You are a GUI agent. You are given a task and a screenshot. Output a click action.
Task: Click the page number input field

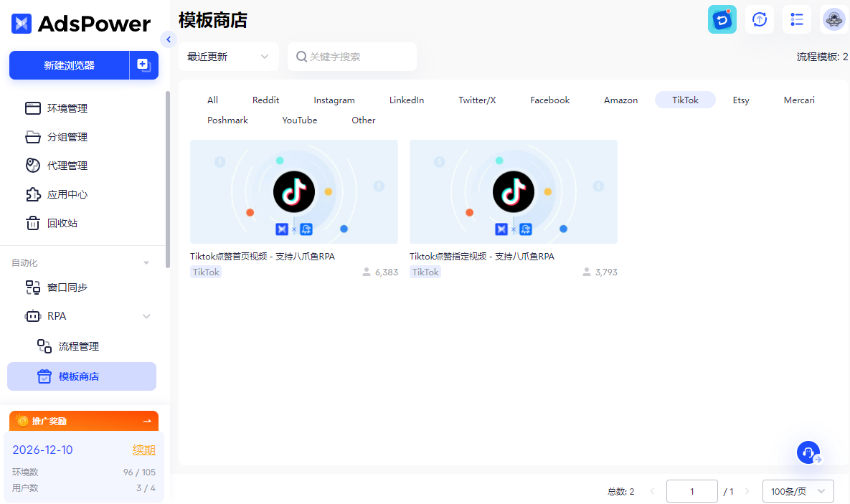click(x=691, y=492)
